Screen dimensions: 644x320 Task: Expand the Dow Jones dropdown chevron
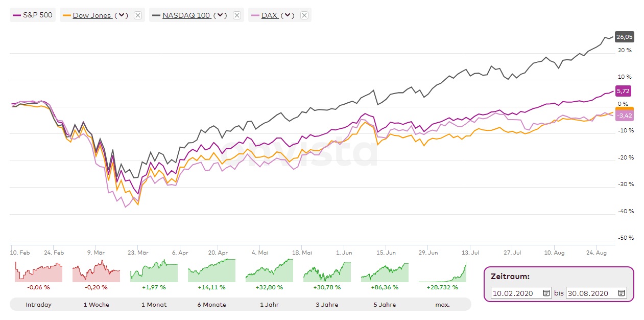click(x=122, y=15)
